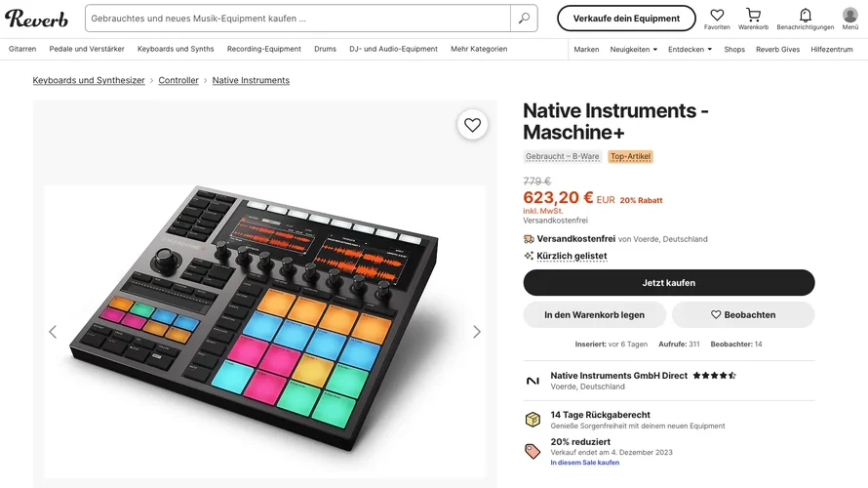The width and height of the screenshot is (868, 488).
Task: Open Keyboards und Synths category
Action: click(176, 49)
